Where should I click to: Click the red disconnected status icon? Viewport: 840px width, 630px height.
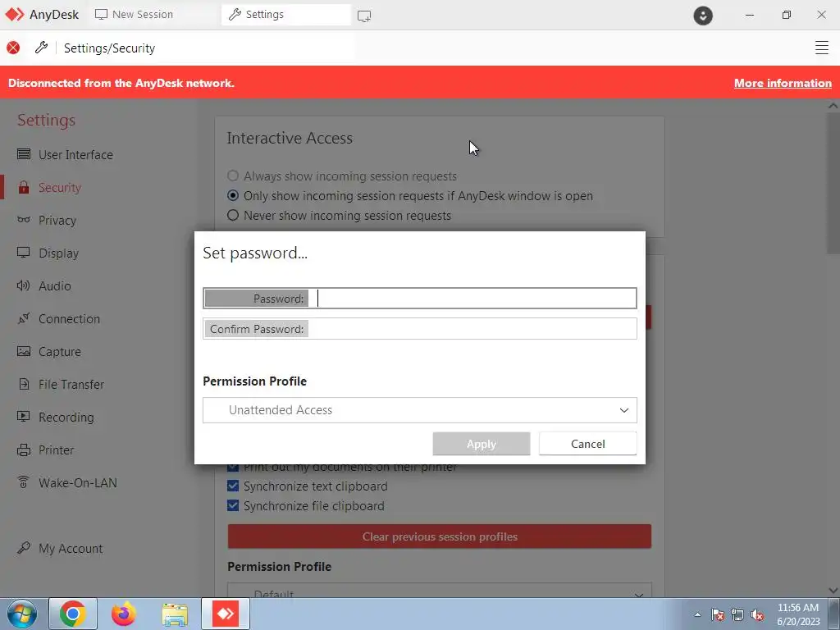13,48
